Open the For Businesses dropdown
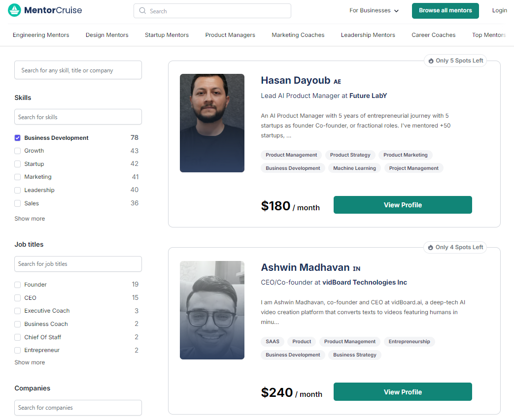The image size is (514, 420). coord(374,10)
